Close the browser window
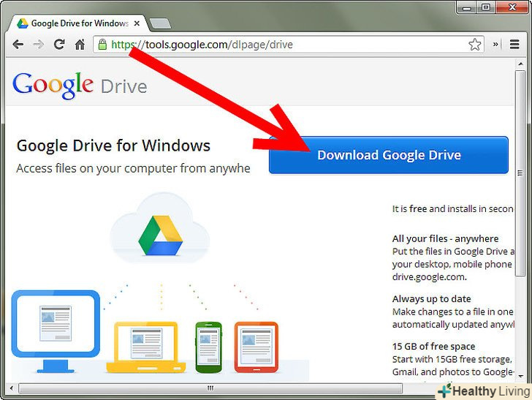This screenshot has width=532, height=400. click(x=512, y=7)
